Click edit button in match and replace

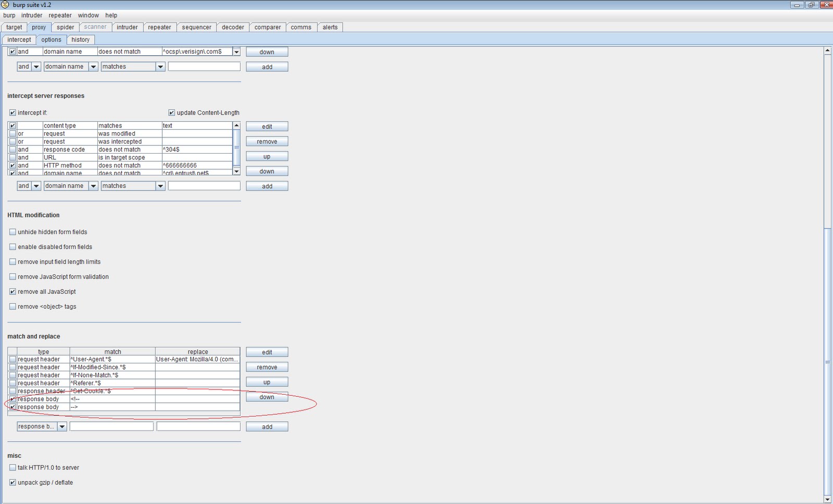tap(267, 352)
